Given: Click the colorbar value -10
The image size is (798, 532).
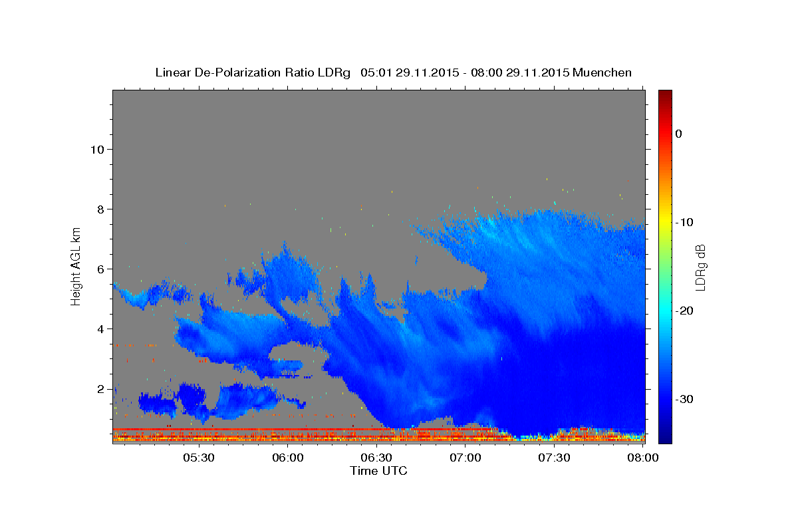Looking at the screenshot, I should [685, 222].
